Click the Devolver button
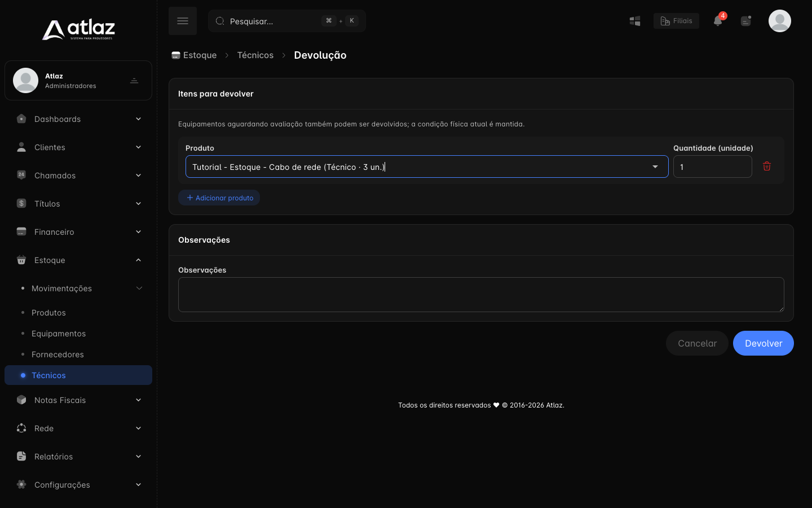Viewport: 812px width, 508px height. tap(764, 343)
